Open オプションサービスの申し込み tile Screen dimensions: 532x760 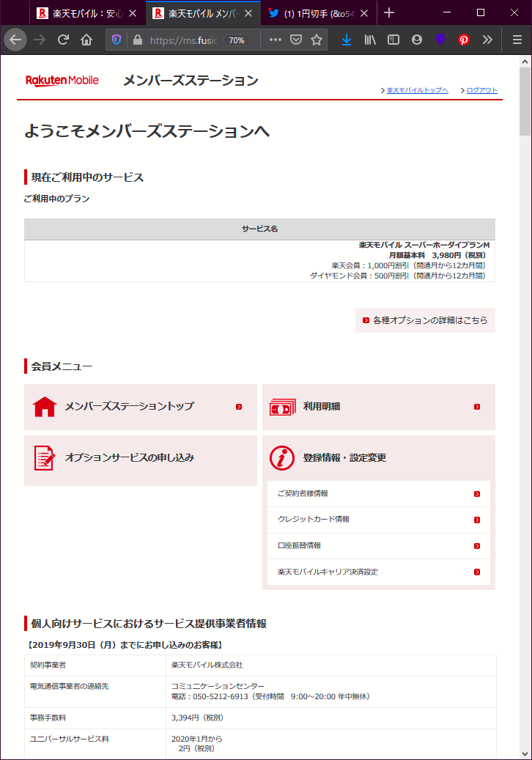141,460
